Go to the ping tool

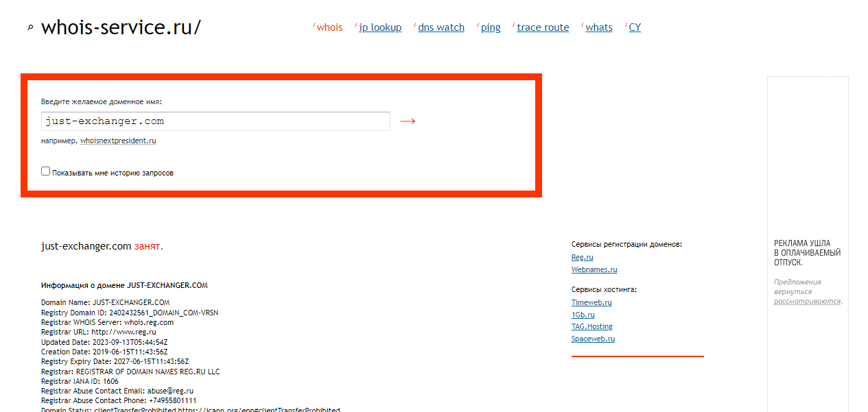(x=491, y=27)
